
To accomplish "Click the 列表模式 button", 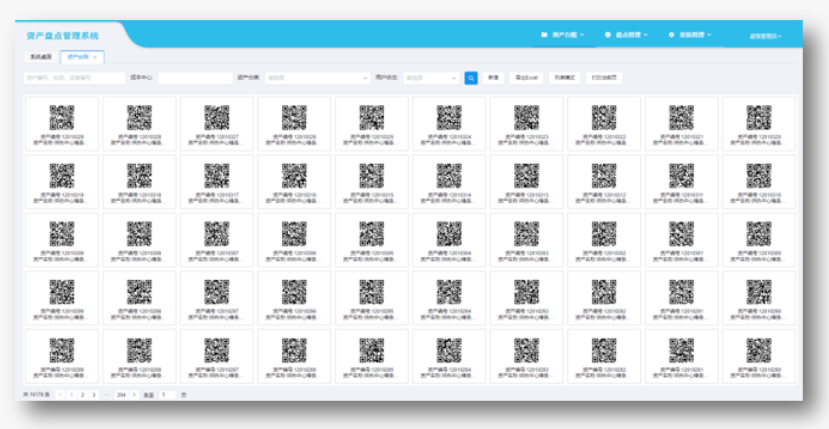I will tap(564, 77).
